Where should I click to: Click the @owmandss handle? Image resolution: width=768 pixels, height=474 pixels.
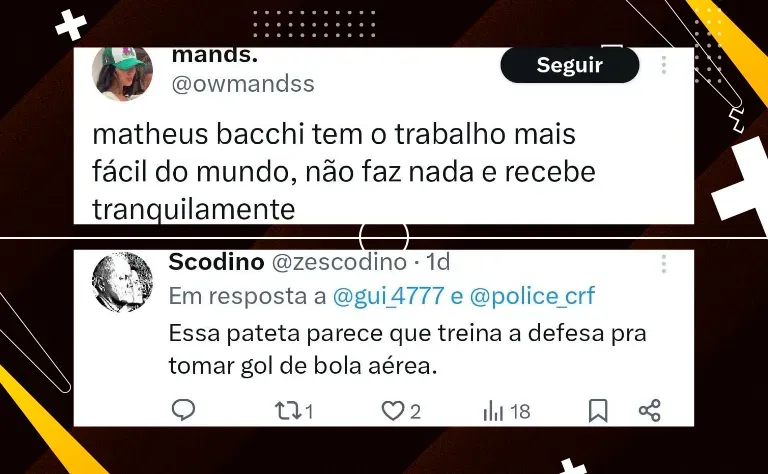coord(243,84)
